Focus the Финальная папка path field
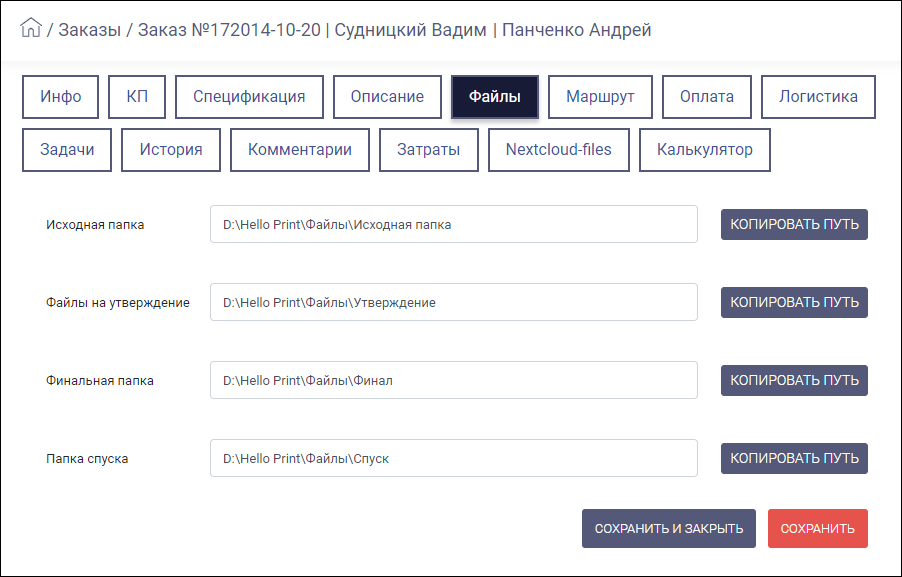 454,380
